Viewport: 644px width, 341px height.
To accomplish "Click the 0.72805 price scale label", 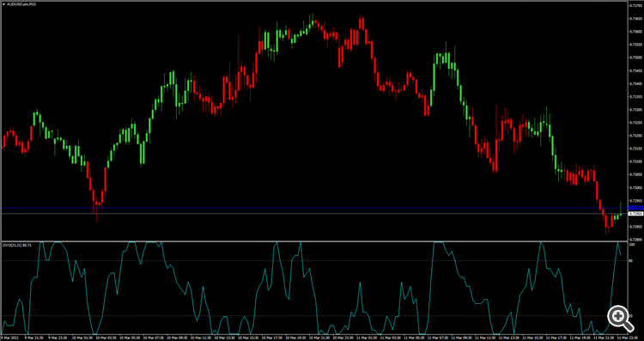I will coord(636,240).
